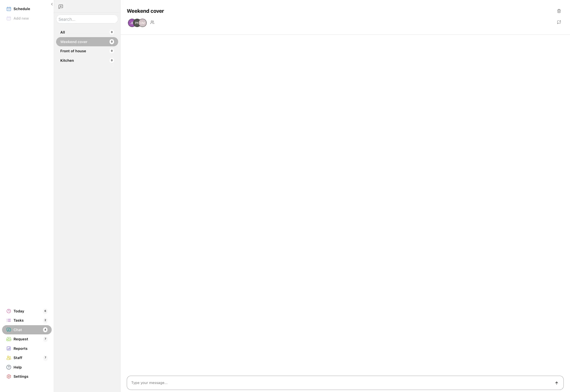The image size is (570, 392).
Task: Go to the Today section
Action: tap(27, 311)
